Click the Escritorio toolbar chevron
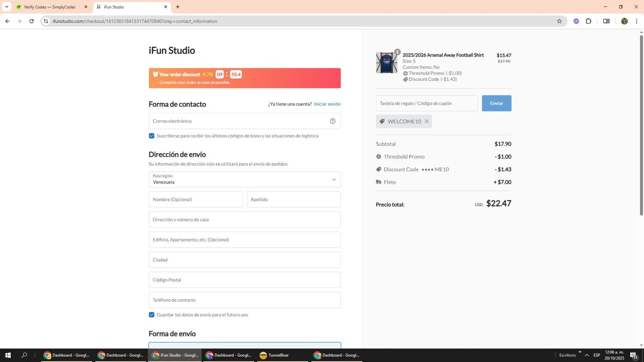This screenshot has height=362, width=644. (x=580, y=352)
